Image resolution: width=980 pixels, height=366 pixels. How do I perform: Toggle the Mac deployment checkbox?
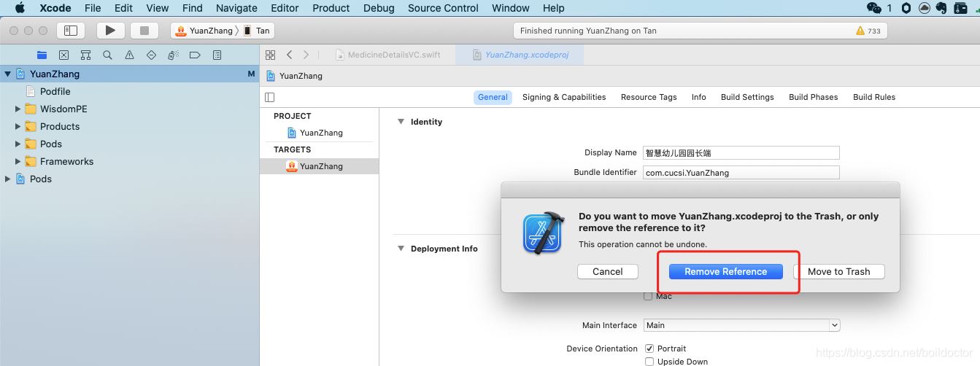click(x=648, y=296)
